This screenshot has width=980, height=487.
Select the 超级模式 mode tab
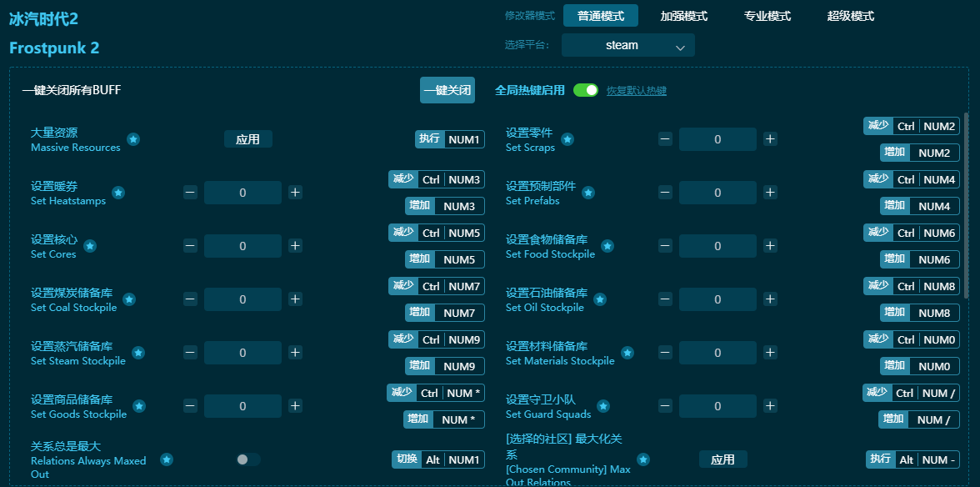point(852,15)
